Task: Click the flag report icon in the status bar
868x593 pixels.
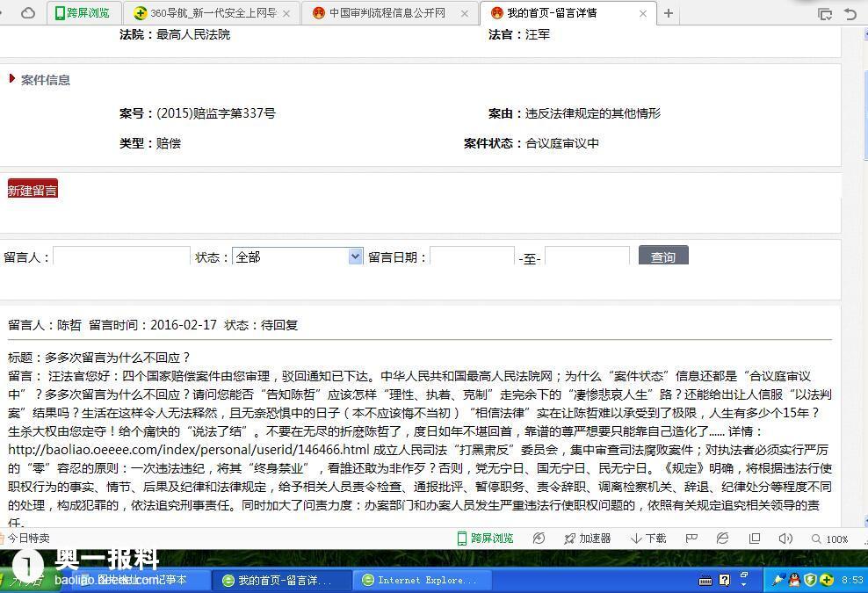Action: pos(691,539)
